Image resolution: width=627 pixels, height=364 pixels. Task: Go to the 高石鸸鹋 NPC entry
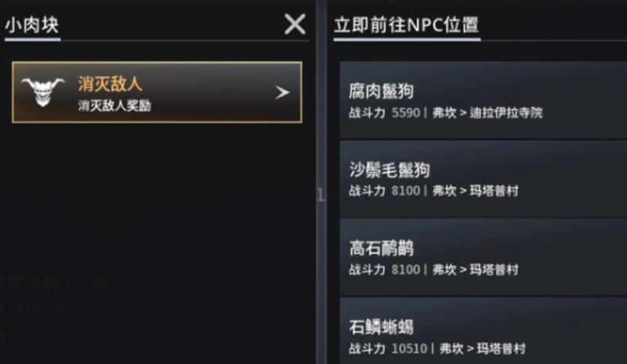(381, 249)
